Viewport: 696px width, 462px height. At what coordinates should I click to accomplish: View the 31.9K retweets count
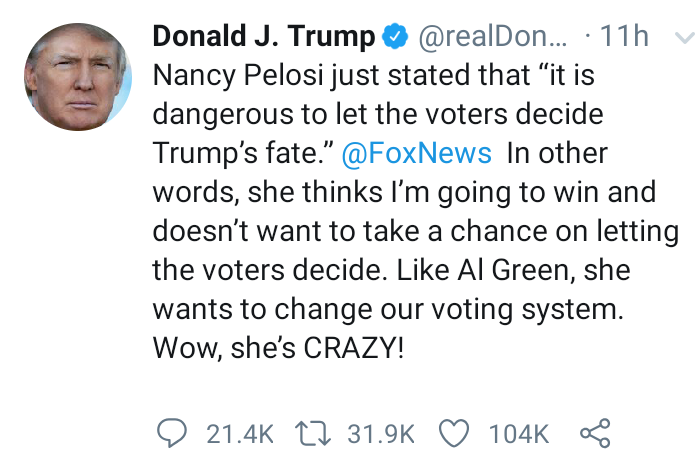[x=381, y=434]
